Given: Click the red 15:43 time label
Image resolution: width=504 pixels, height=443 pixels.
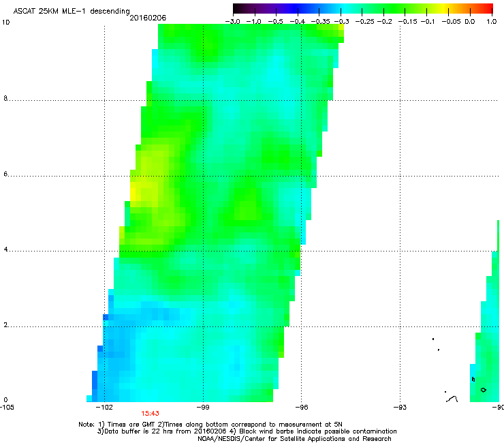Looking at the screenshot, I should coord(150,414).
